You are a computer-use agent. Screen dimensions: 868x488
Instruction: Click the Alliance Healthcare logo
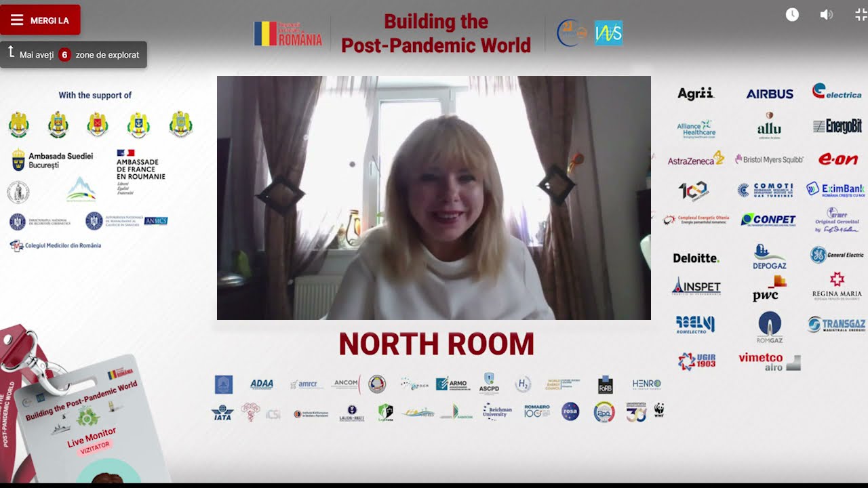(696, 129)
